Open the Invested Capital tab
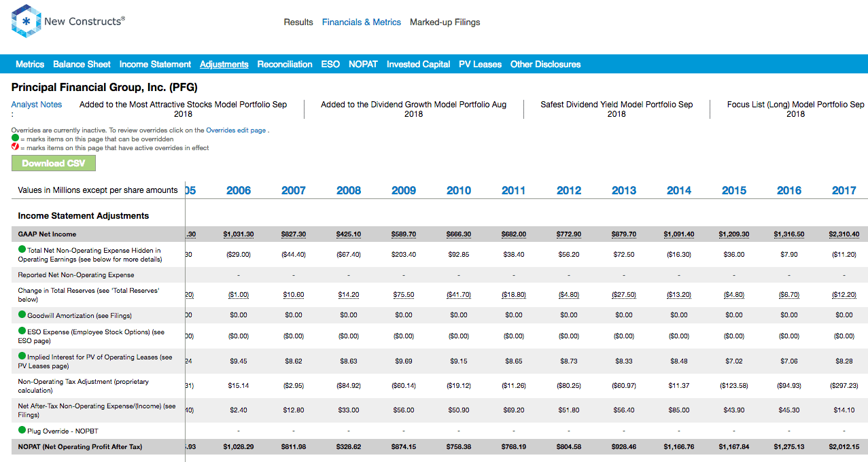 [418, 65]
